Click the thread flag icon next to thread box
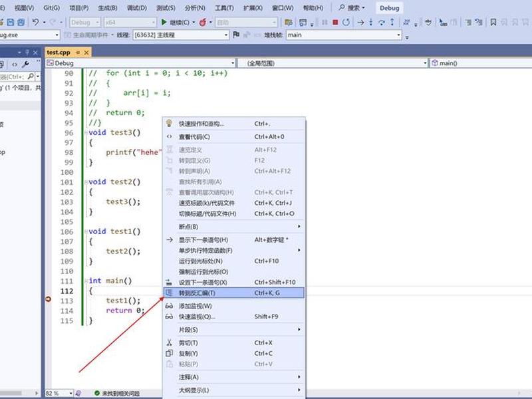Image resolution: width=532 pixels, height=399 pixels. click(x=236, y=35)
